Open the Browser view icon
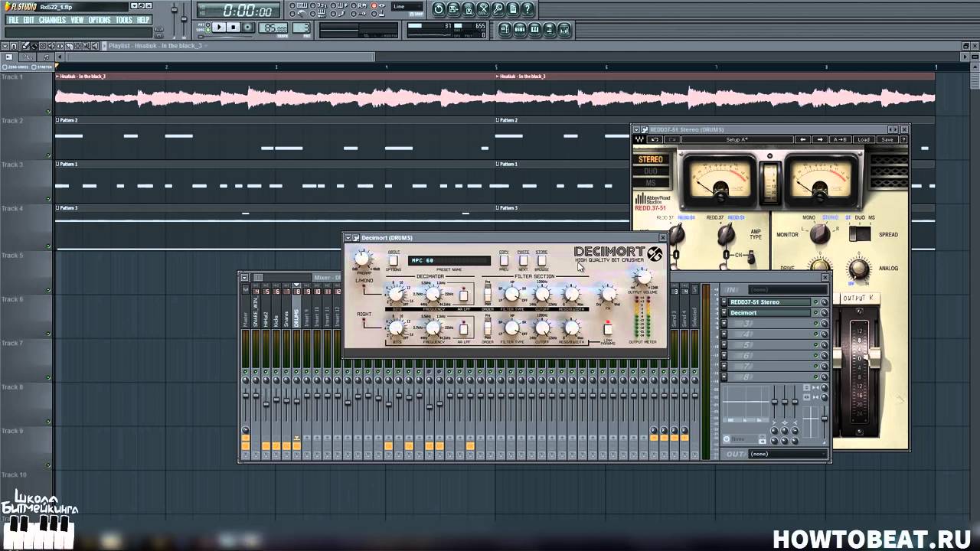This screenshot has height=551, width=980. coord(550,30)
